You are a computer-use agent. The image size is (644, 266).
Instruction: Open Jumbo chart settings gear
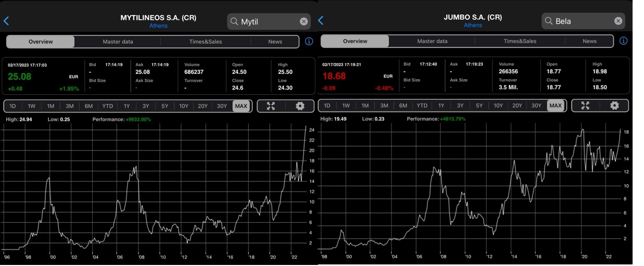click(x=614, y=106)
